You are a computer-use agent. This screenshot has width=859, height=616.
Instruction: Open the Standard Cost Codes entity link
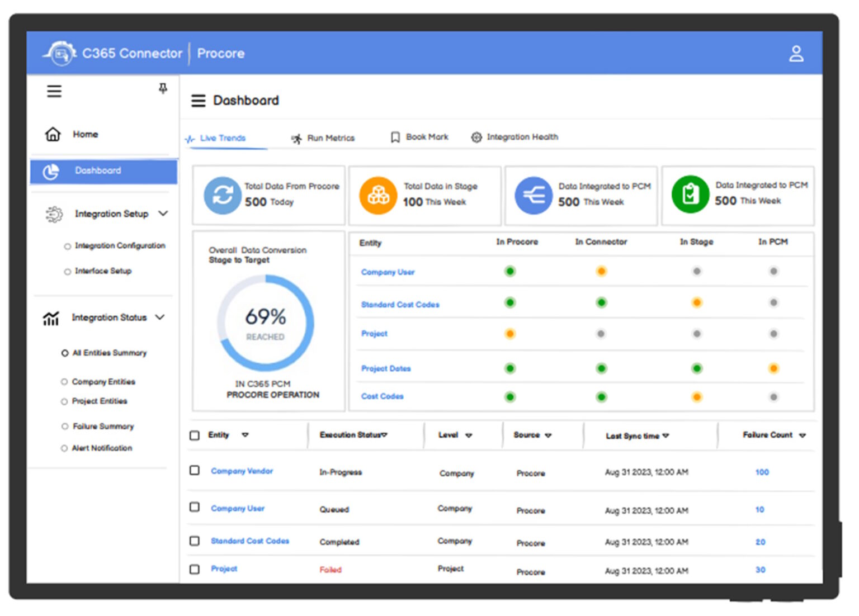tap(399, 305)
